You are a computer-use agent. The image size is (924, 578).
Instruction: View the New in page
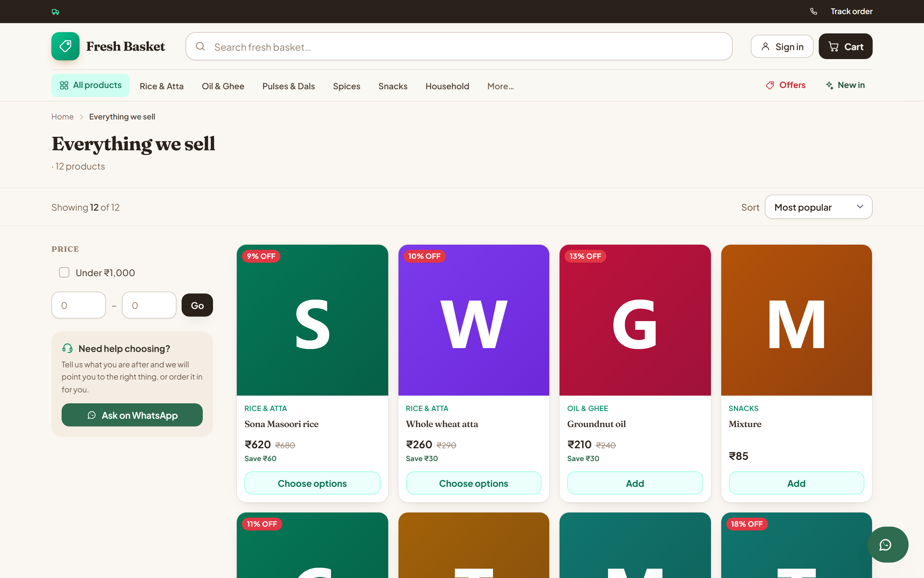845,85
